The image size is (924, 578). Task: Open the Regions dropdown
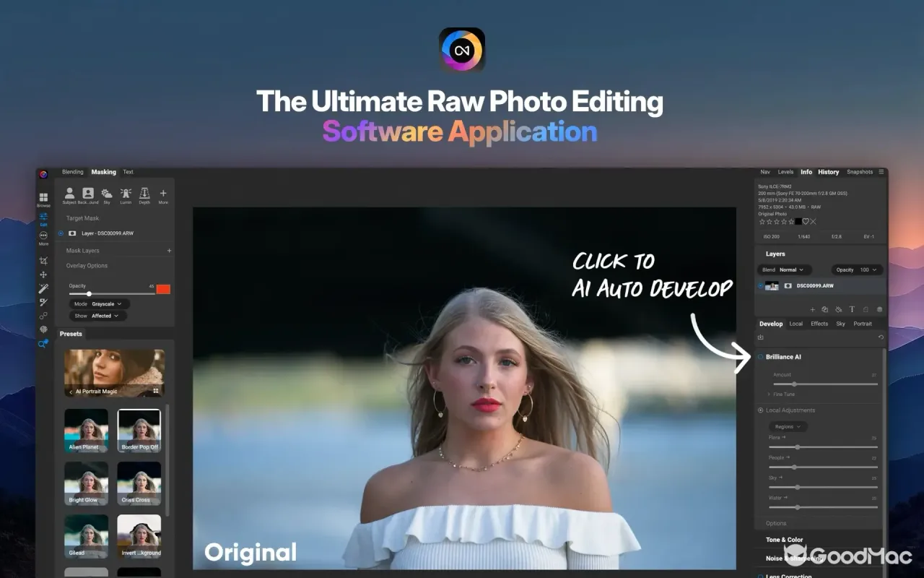click(x=788, y=427)
